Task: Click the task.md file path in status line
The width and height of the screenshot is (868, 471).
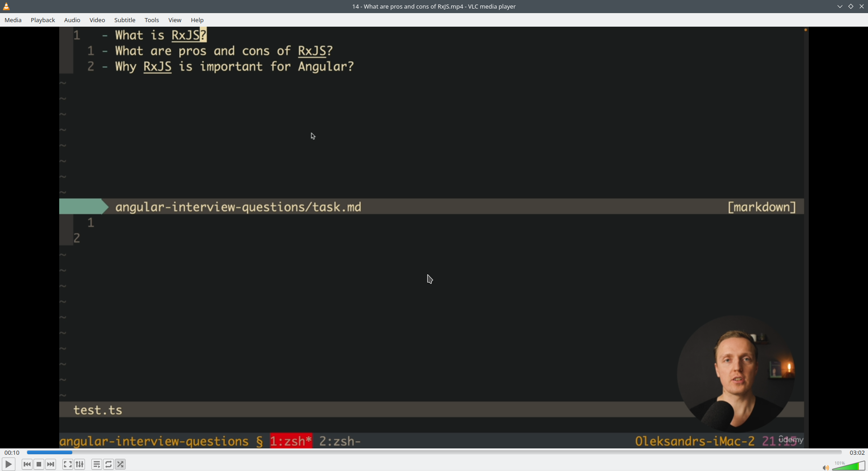Action: coord(238,207)
